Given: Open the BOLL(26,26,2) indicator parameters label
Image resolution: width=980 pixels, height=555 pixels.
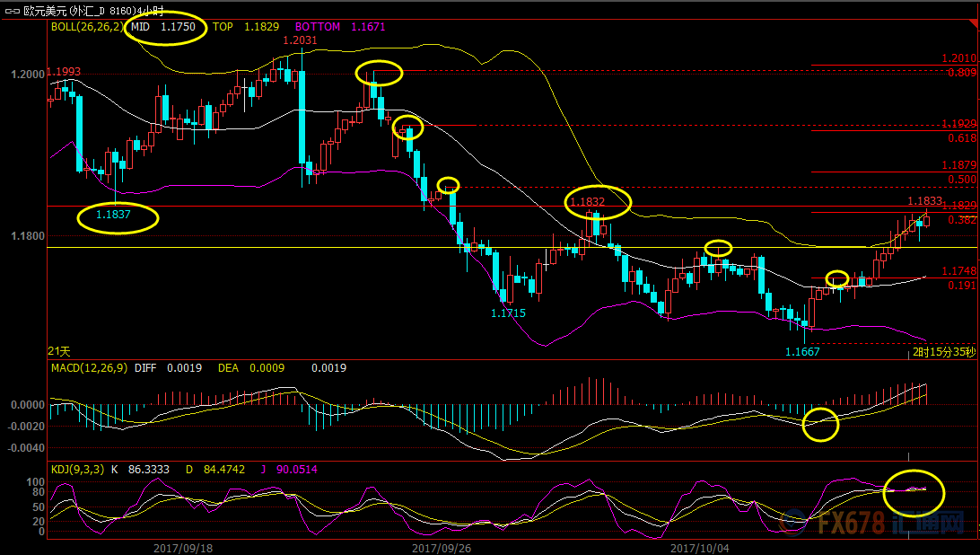Looking at the screenshot, I should [88, 27].
